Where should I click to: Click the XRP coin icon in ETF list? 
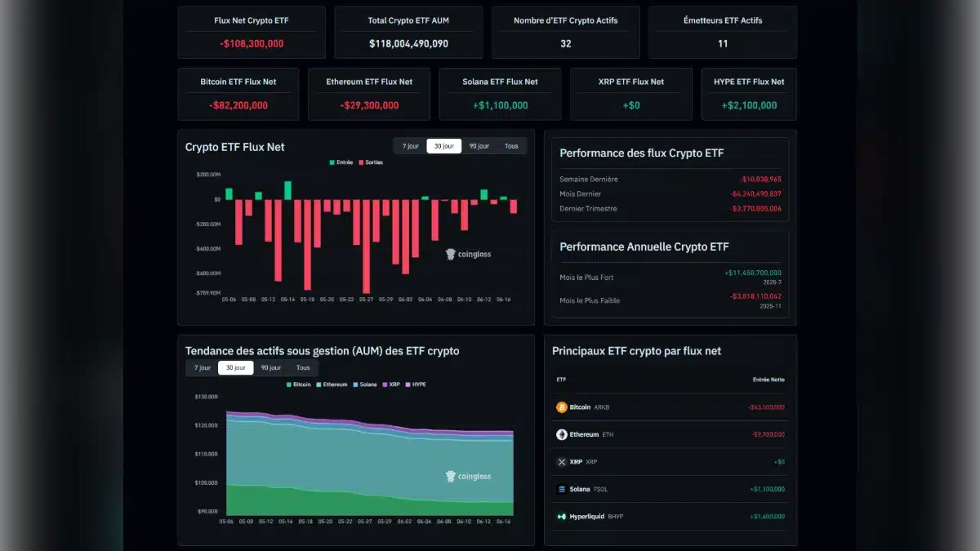tap(562, 462)
